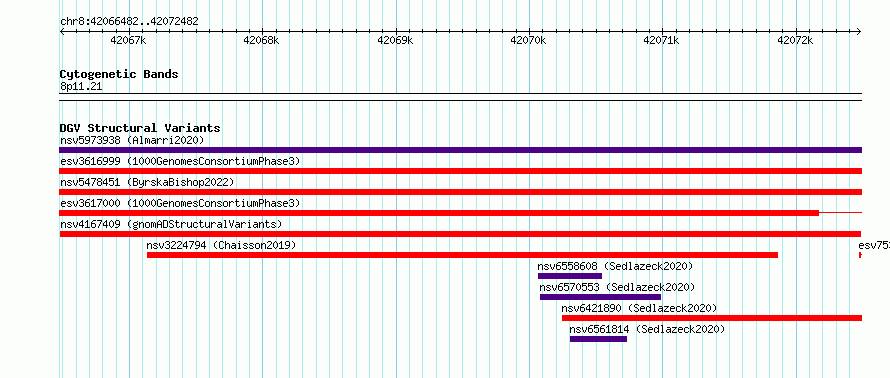Click the left arrow of the ruler
Image resolution: width=890 pixels, height=378 pixels.
pos(62,31)
